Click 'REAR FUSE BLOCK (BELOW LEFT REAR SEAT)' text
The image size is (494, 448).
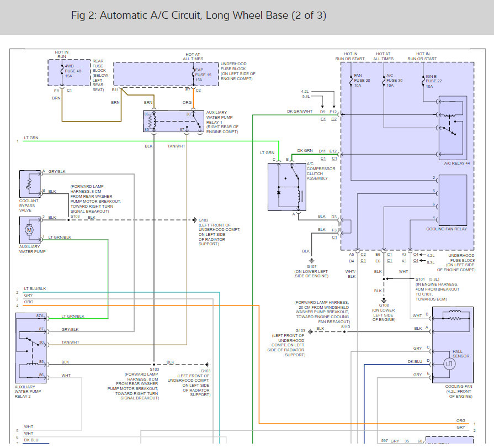coord(100,75)
